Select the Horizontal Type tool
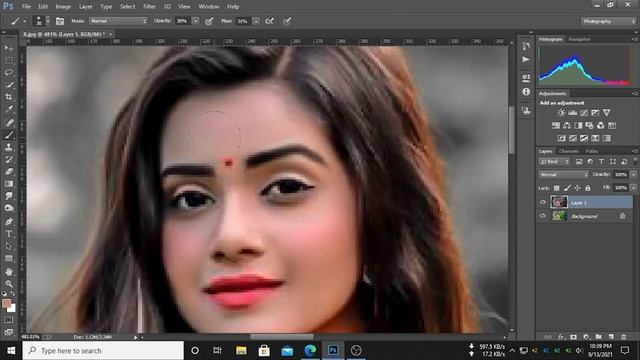640x360 pixels. [9, 234]
